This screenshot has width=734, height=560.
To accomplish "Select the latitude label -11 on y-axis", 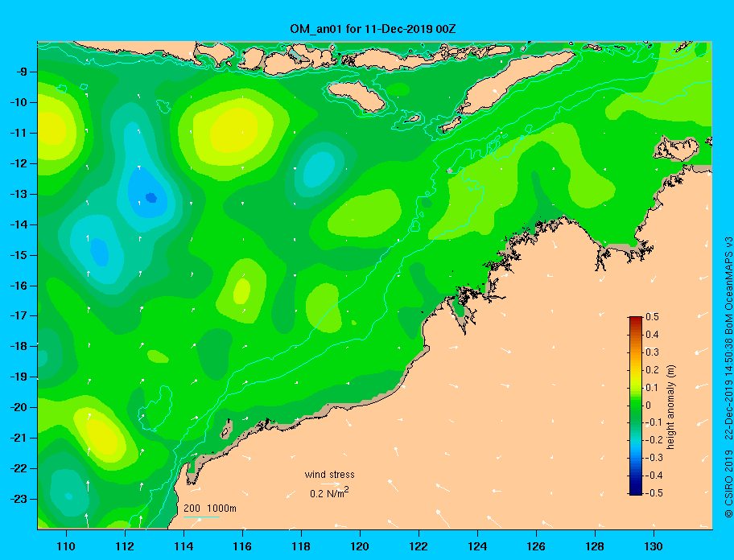I will (x=19, y=133).
